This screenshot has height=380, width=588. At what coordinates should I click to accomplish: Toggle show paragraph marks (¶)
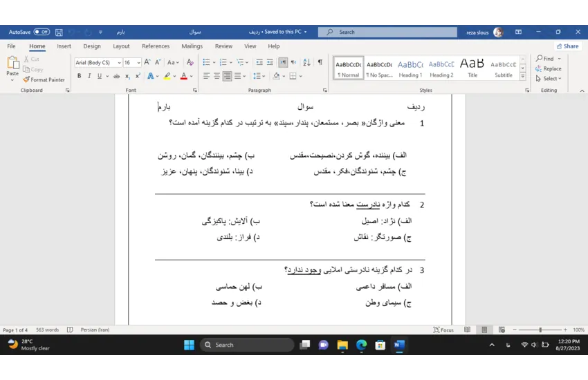[320, 62]
